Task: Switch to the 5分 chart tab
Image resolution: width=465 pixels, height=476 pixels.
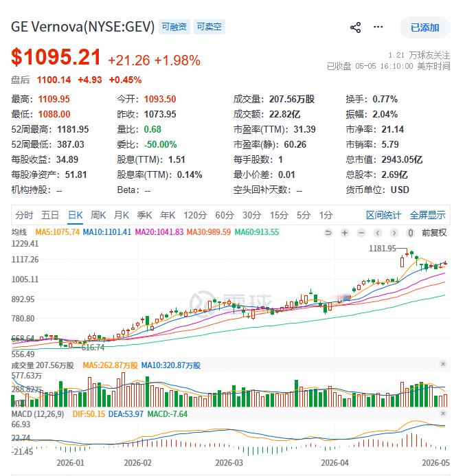Action: tap(304, 215)
